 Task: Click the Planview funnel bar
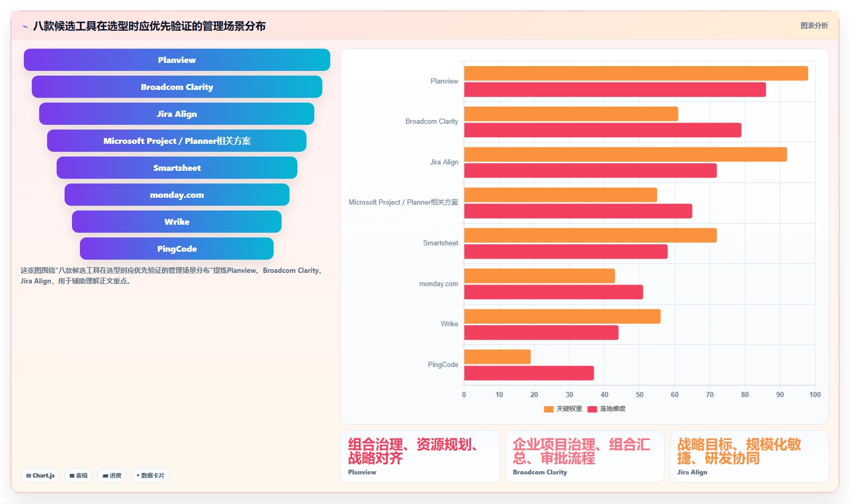point(177,60)
